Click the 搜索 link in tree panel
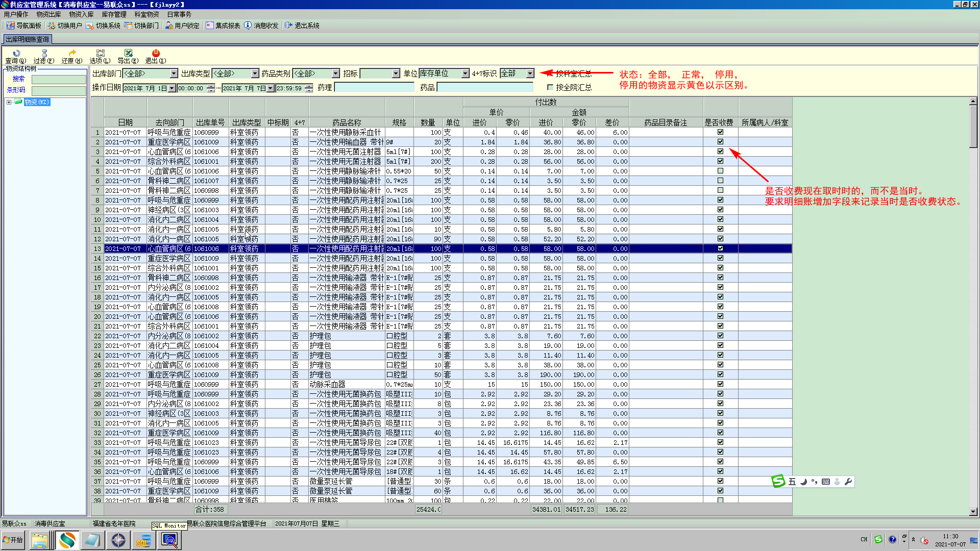980x551 pixels. point(18,79)
